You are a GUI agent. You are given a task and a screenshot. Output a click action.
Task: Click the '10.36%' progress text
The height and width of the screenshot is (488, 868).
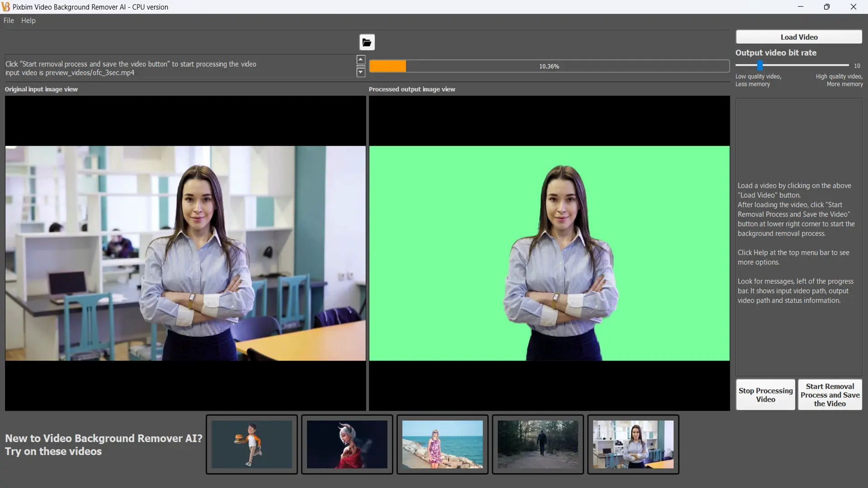549,66
